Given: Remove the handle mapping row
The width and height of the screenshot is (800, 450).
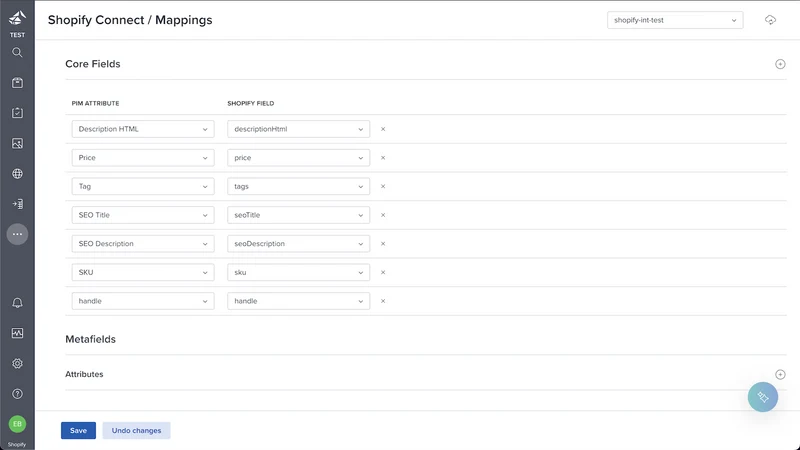Looking at the screenshot, I should [383, 301].
